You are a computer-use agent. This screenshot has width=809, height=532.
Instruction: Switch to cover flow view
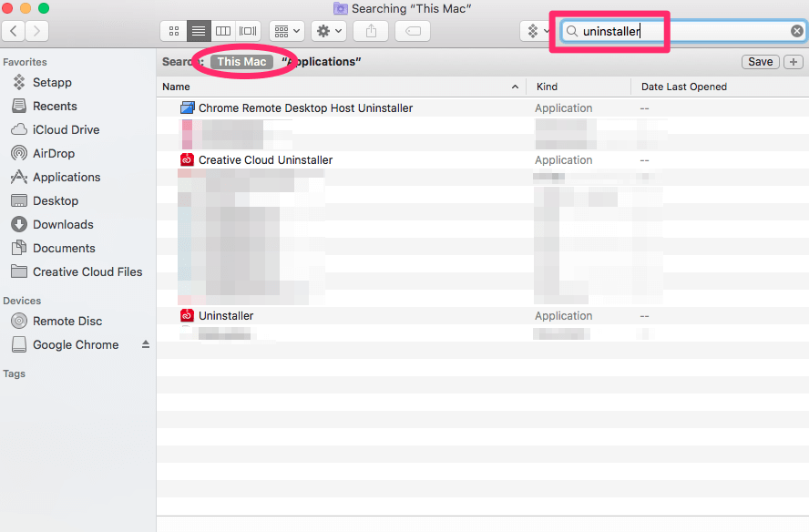tap(248, 31)
